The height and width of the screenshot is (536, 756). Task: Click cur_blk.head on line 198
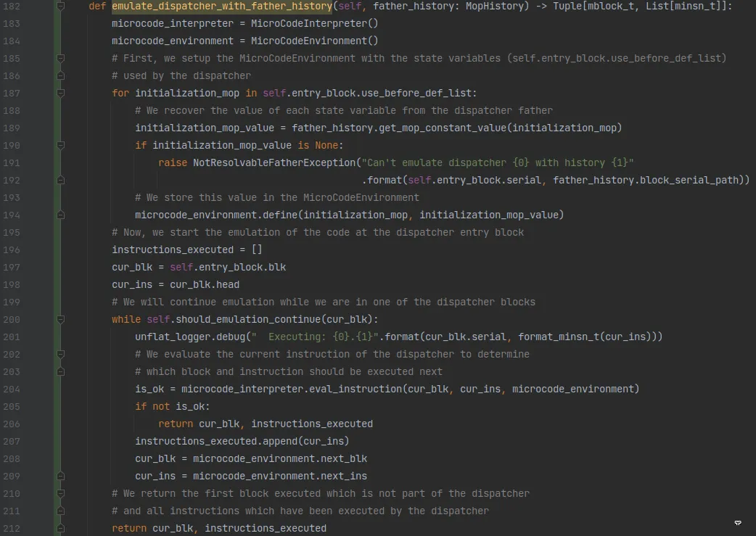click(205, 284)
